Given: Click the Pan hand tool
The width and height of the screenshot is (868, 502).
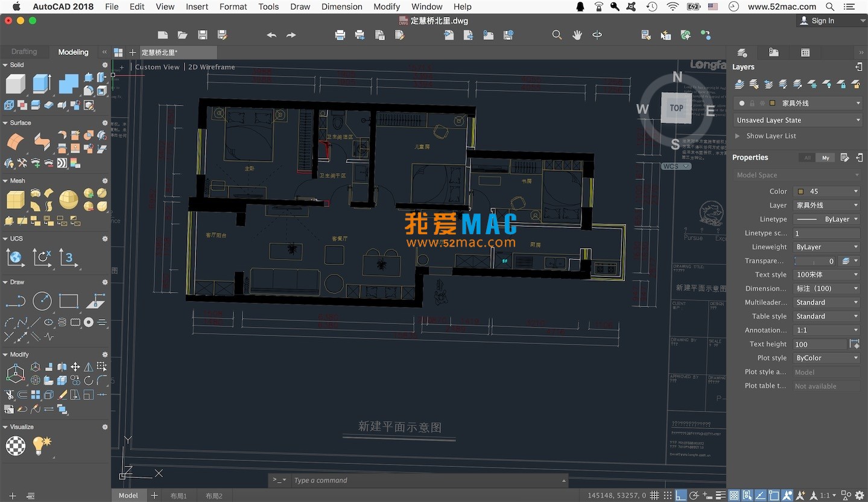Looking at the screenshot, I should 577,35.
